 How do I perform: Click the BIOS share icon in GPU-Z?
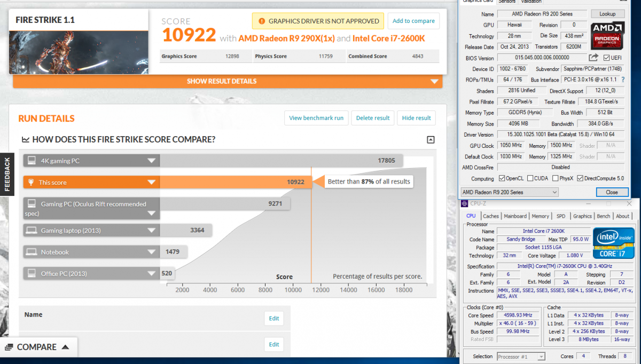pyautogui.click(x=593, y=58)
